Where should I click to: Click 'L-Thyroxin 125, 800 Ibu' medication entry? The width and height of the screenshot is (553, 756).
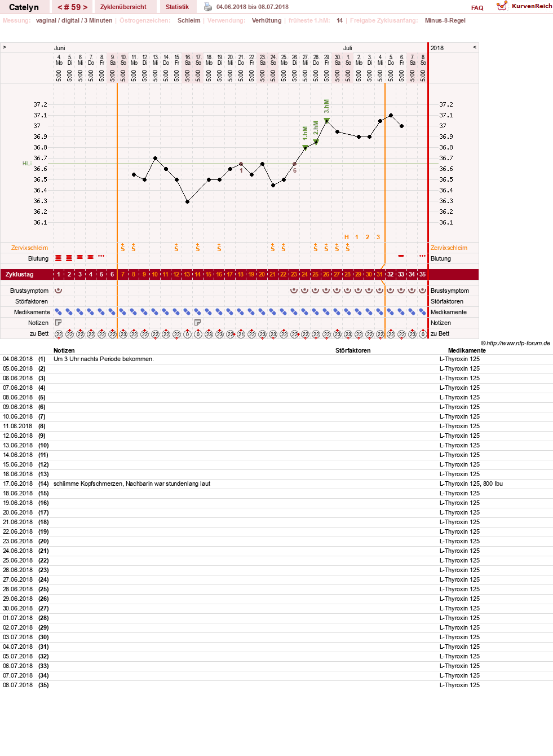[471, 484]
